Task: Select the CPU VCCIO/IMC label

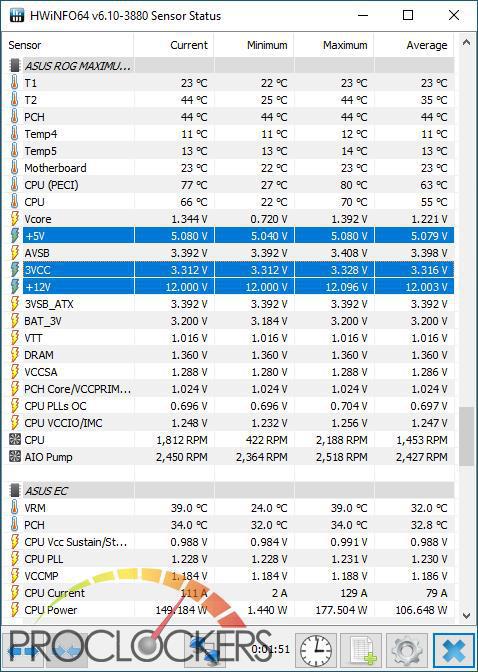Action: point(63,423)
